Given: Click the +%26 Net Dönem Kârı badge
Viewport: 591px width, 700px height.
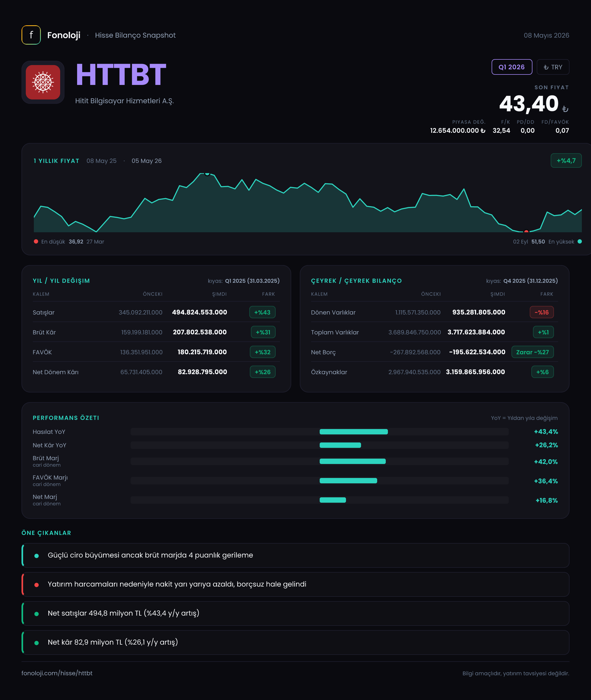Looking at the screenshot, I should tap(263, 372).
